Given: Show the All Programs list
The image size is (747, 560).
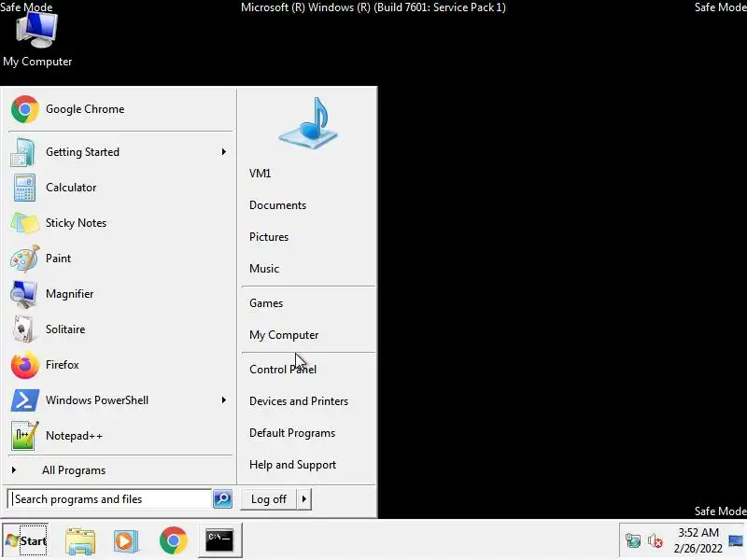Looking at the screenshot, I should coord(74,470).
